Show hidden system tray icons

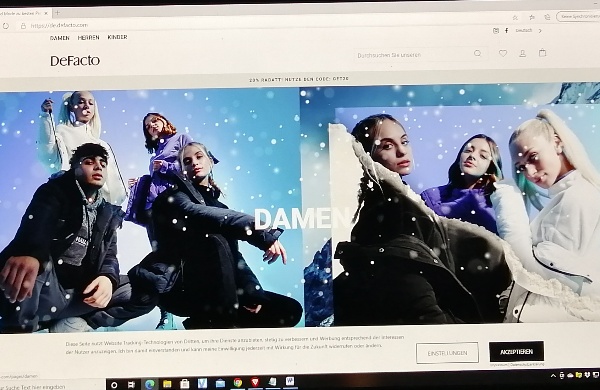coord(553,376)
